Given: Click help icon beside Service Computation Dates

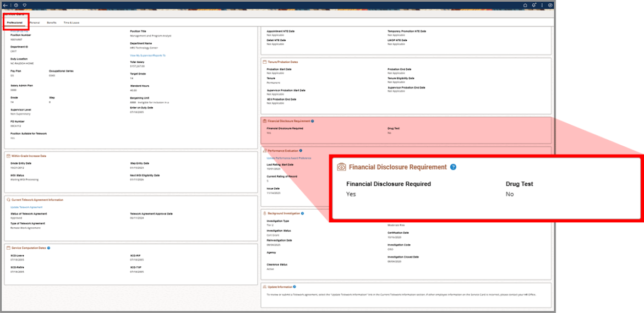Looking at the screenshot, I should pos(48,248).
